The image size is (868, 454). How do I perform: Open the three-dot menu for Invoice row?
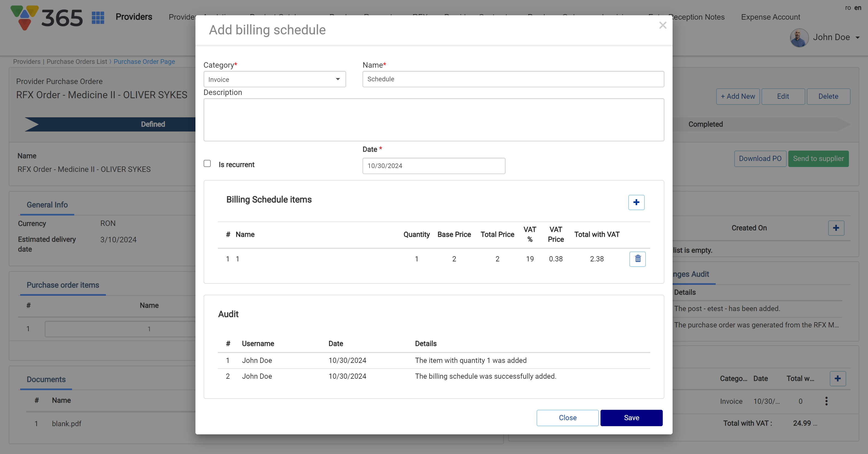tap(826, 401)
